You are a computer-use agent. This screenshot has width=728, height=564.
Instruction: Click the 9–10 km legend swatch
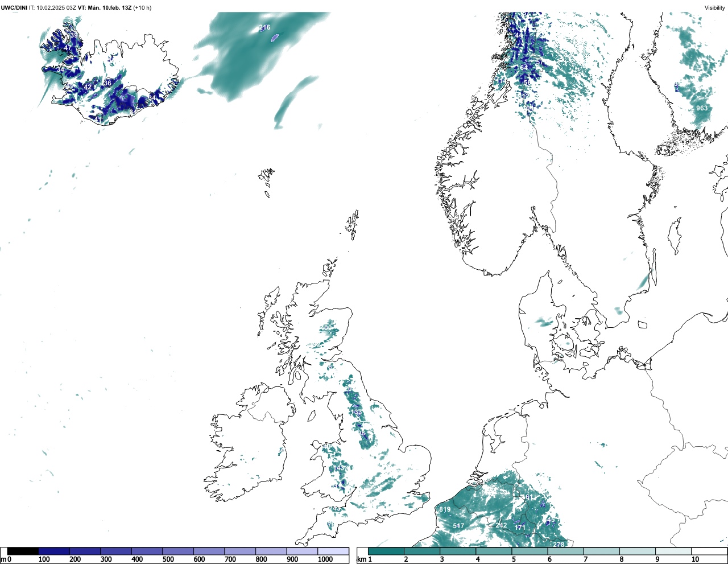[674, 551]
